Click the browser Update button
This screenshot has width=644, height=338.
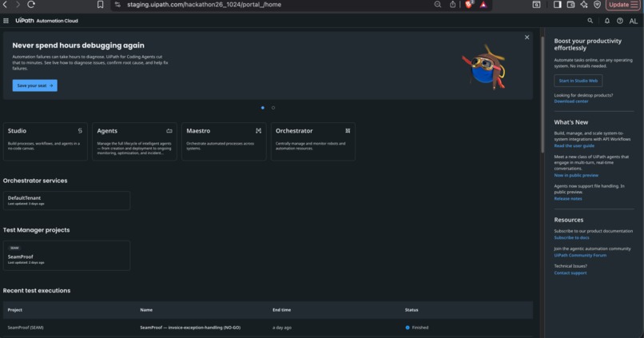coord(623,5)
